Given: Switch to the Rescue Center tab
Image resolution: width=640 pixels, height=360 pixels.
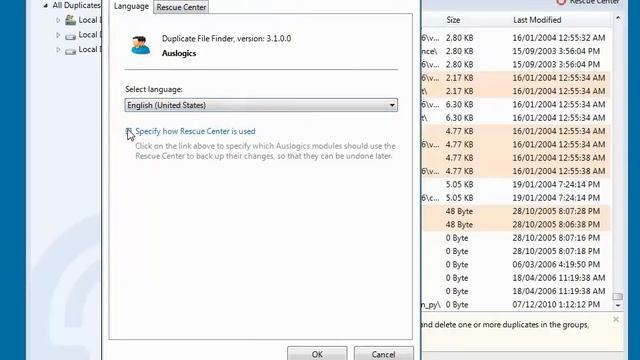Looking at the screenshot, I should (x=181, y=7).
